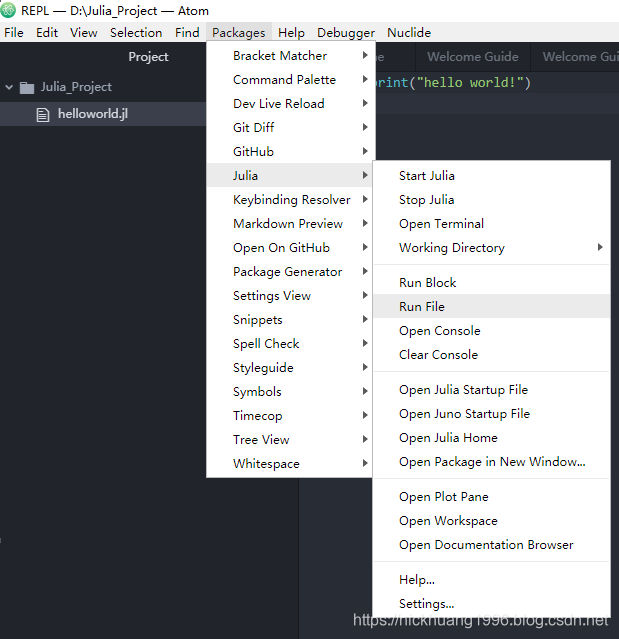This screenshot has width=619, height=639.
Task: Expand Settings View submenu
Action: coord(289,296)
